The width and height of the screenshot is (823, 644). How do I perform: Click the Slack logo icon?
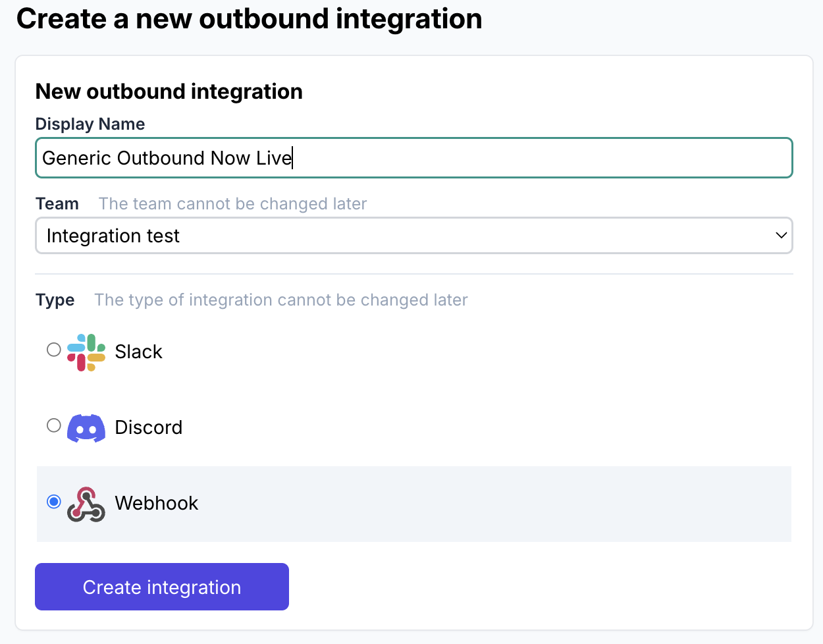[x=86, y=352]
